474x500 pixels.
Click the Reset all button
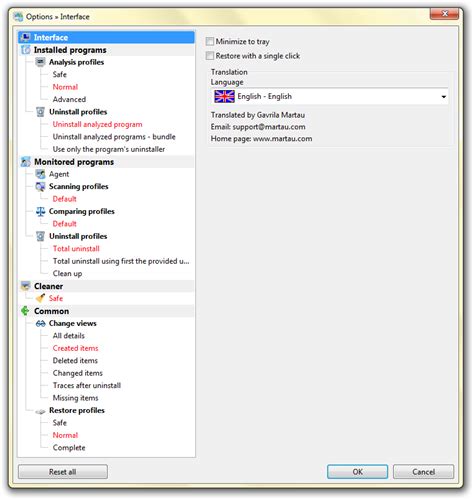pyautogui.click(x=63, y=472)
